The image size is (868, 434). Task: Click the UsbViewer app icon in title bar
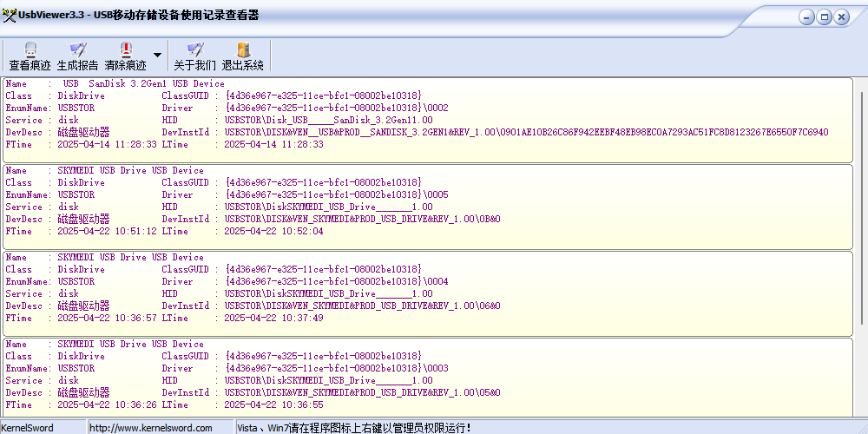[10, 16]
